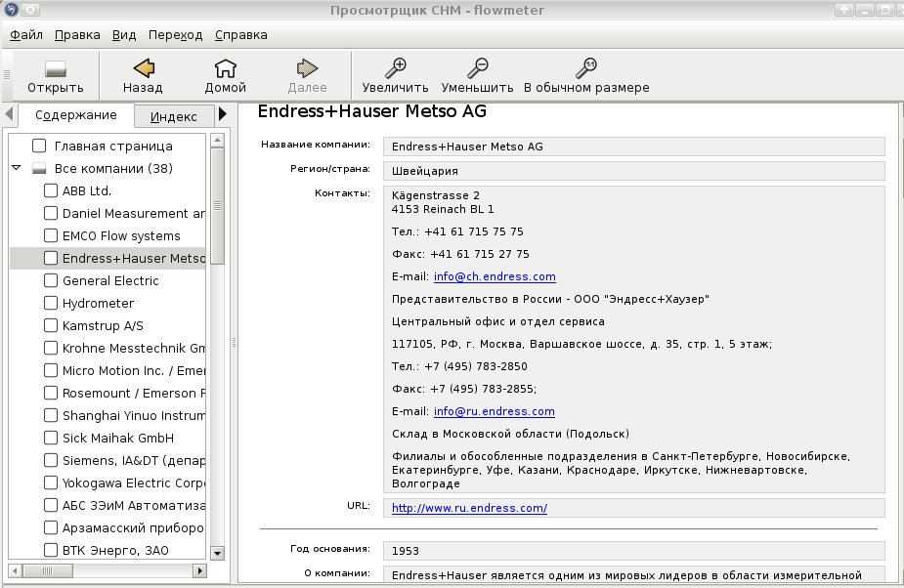Image resolution: width=904 pixels, height=588 pixels.
Task: Select Hydrometer in the company list
Action: (98, 303)
